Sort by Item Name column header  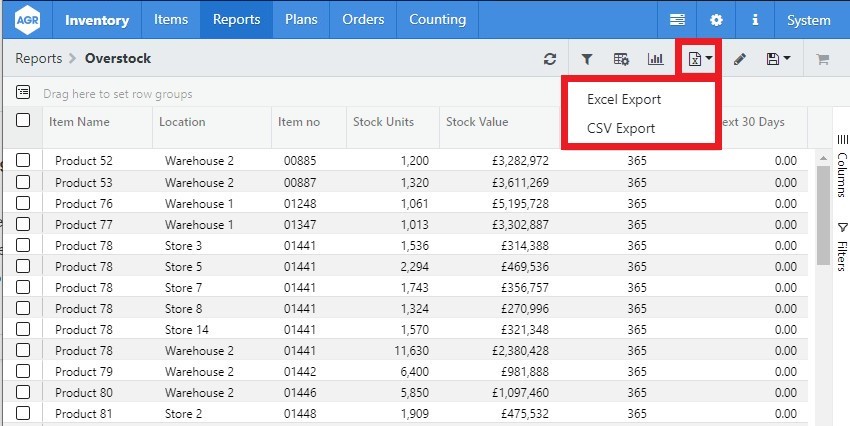[x=79, y=122]
